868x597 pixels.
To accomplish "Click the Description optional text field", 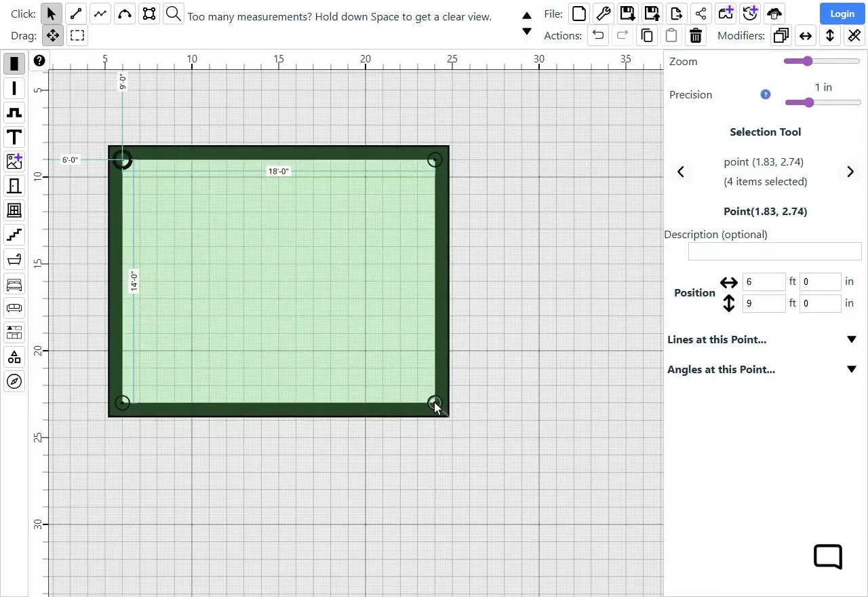I will (775, 252).
